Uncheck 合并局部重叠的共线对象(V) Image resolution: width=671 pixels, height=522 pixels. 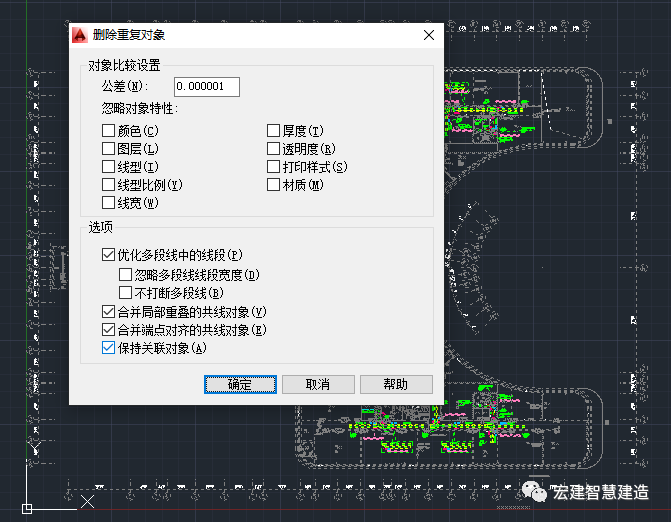click(108, 311)
